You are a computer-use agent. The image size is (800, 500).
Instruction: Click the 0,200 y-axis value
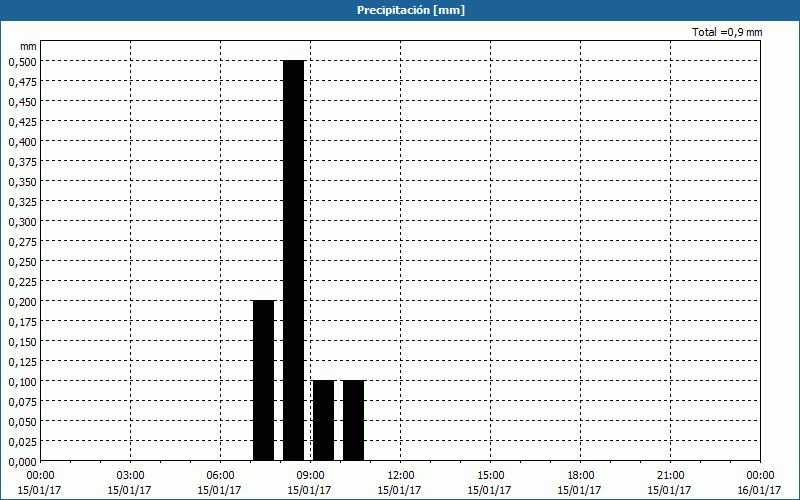(x=22, y=302)
